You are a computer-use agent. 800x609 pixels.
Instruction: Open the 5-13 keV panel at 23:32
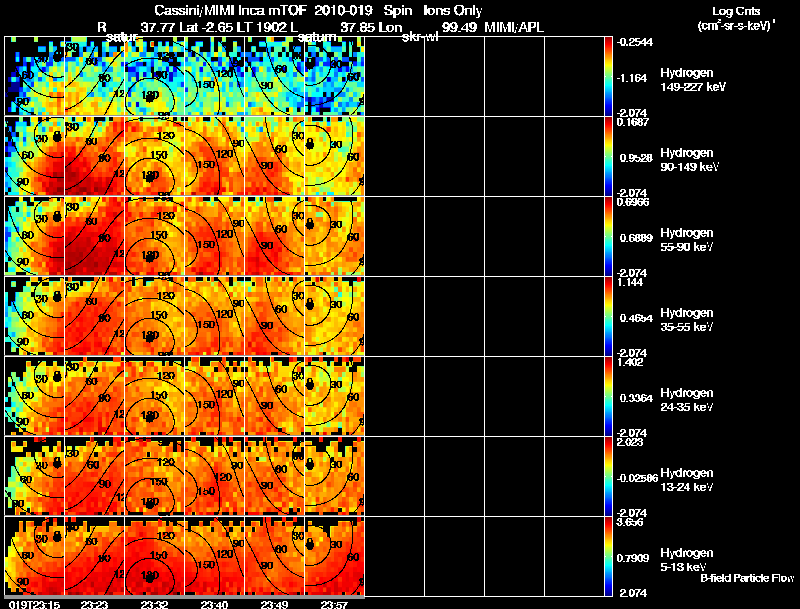click(154, 556)
